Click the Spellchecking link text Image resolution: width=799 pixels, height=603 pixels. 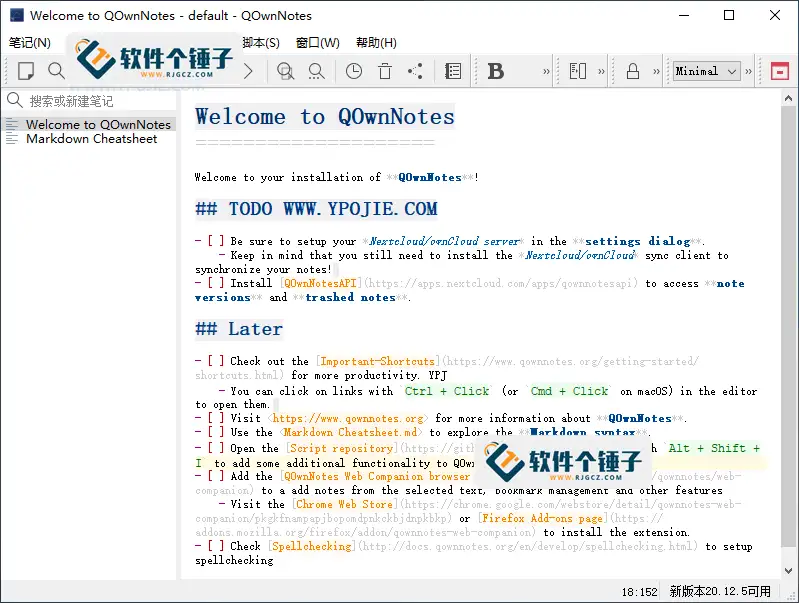click(x=311, y=546)
